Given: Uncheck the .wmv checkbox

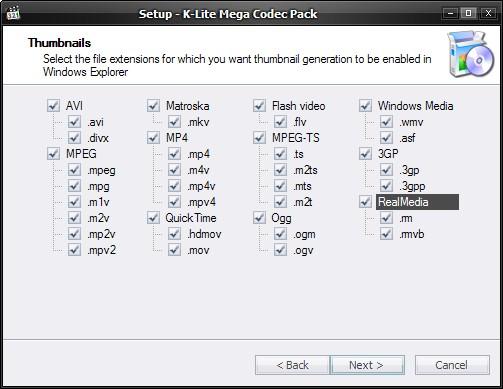Looking at the screenshot, I should pos(386,122).
